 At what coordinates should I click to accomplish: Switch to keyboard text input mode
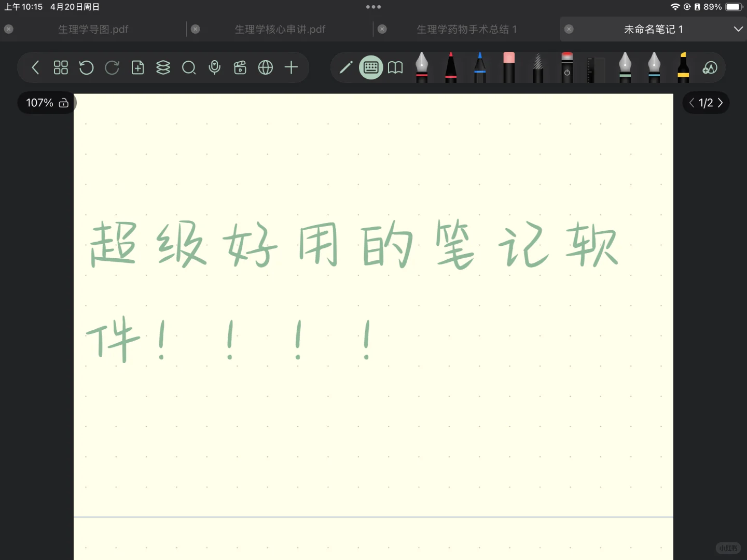371,67
